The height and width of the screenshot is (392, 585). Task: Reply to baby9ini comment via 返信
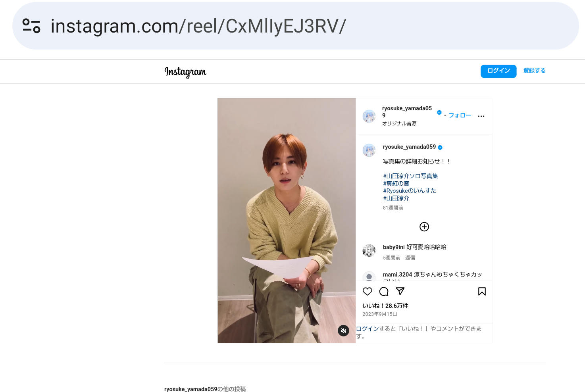pyautogui.click(x=410, y=258)
